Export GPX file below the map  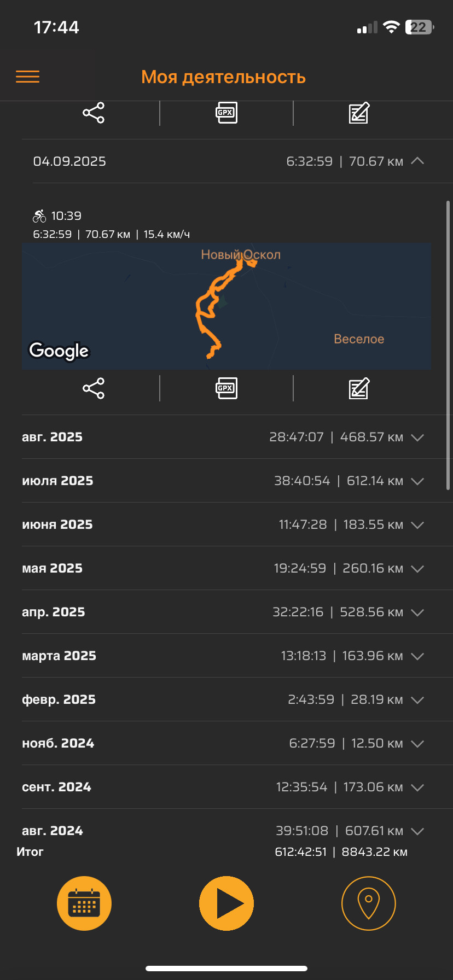[226, 388]
